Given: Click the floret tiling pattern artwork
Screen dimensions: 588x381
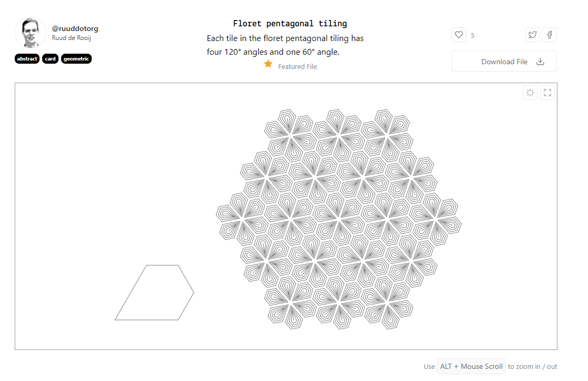Looking at the screenshot, I should coord(339,219).
